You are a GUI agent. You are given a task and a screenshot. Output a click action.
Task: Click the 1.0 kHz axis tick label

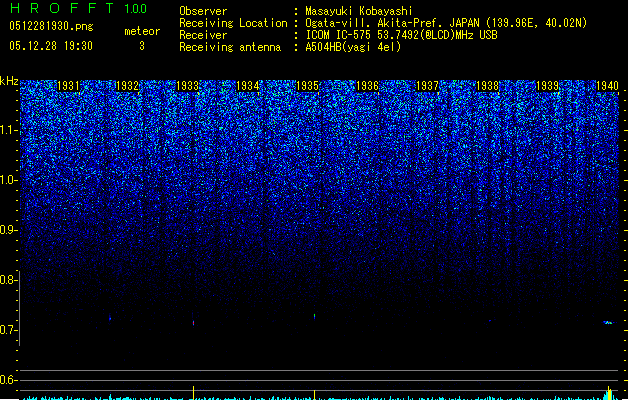click(x=8, y=180)
